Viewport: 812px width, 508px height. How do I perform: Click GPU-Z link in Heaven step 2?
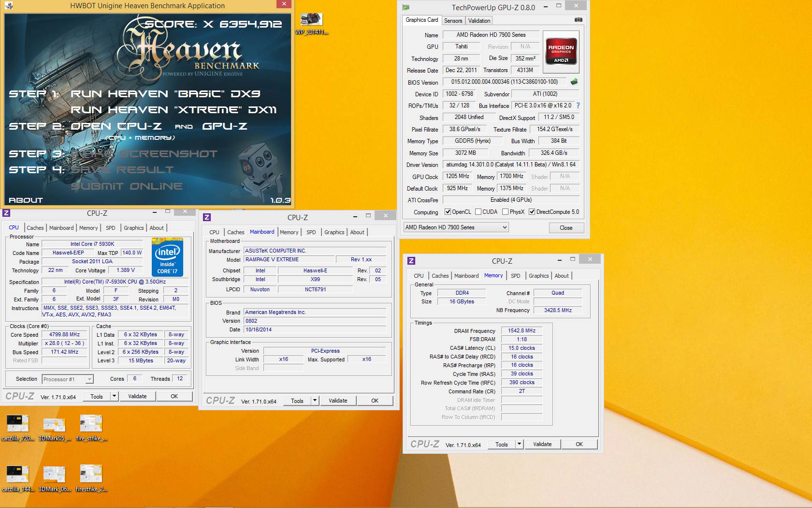(225, 126)
